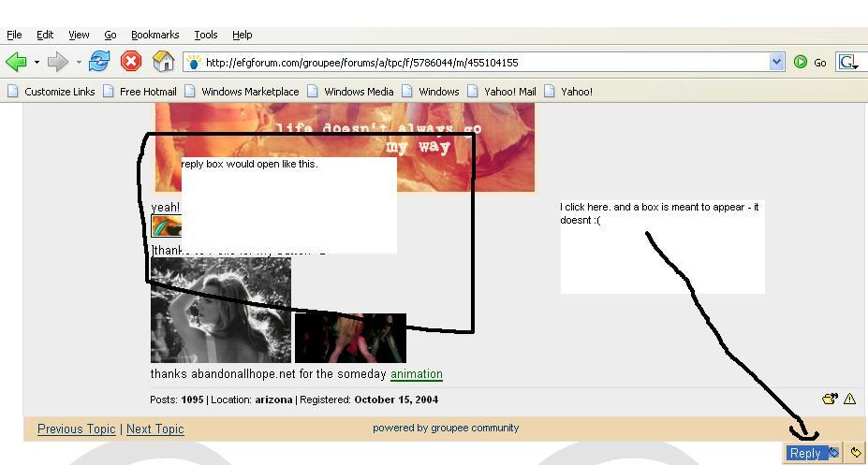Reload the page with the refresh icon
Viewport: 868px width, 465px height.
pyautogui.click(x=99, y=63)
